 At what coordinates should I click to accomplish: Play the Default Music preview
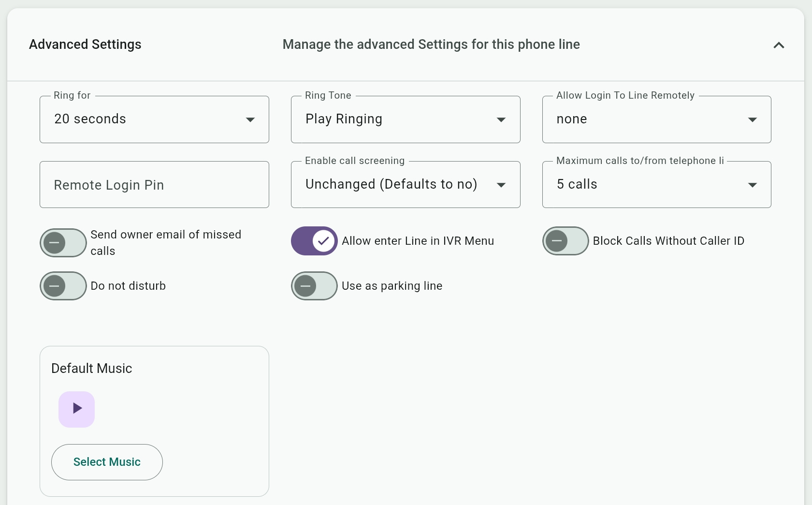click(x=77, y=409)
